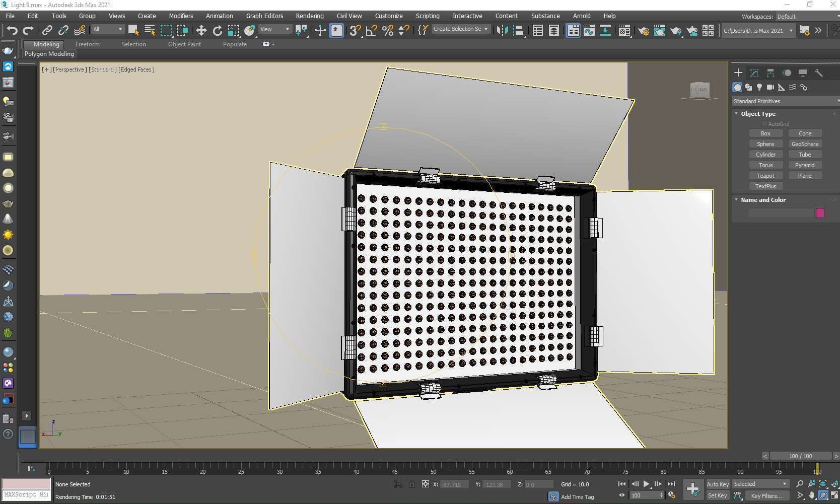Image resolution: width=840 pixels, height=504 pixels.
Task: Click the Teapot primitive button
Action: pyautogui.click(x=765, y=176)
